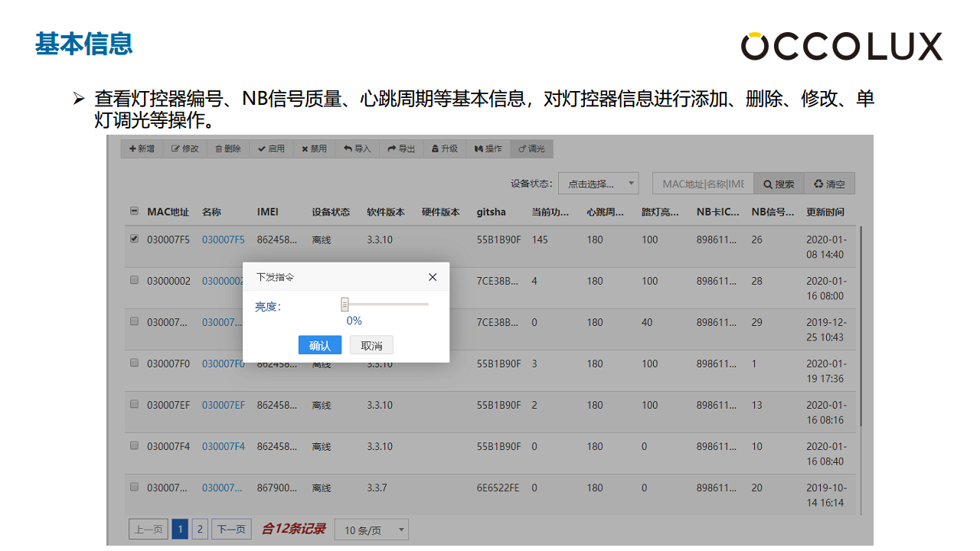Click the 调光 dimming toolbar button
The image size is (980, 551).
click(x=532, y=148)
